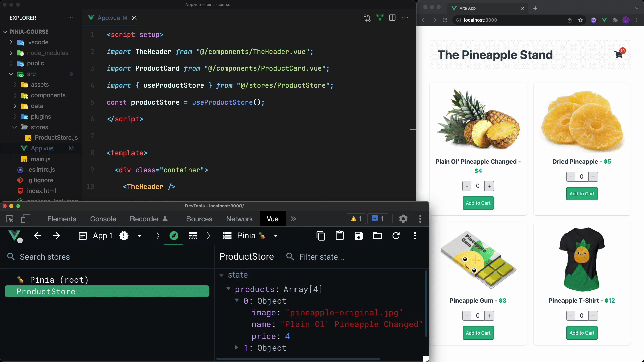The image size is (644, 362).
Task: Add Pineapple Gum to cart
Action: pos(478,333)
